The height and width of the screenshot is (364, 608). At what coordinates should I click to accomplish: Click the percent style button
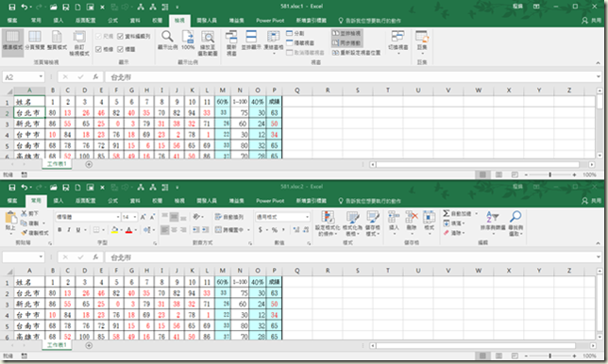[275, 230]
